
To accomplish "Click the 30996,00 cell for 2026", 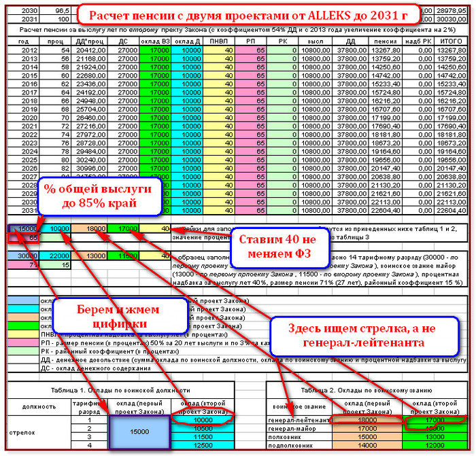I will pyautogui.click(x=89, y=169).
